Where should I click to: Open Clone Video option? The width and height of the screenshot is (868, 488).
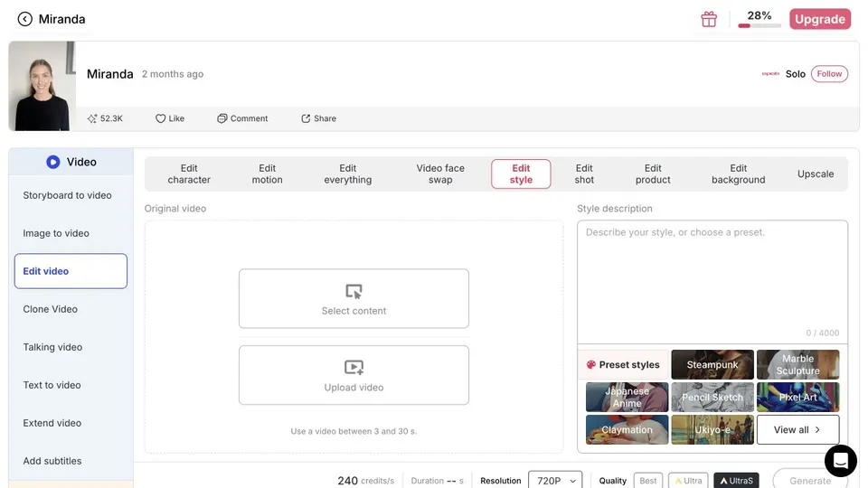[x=51, y=309]
